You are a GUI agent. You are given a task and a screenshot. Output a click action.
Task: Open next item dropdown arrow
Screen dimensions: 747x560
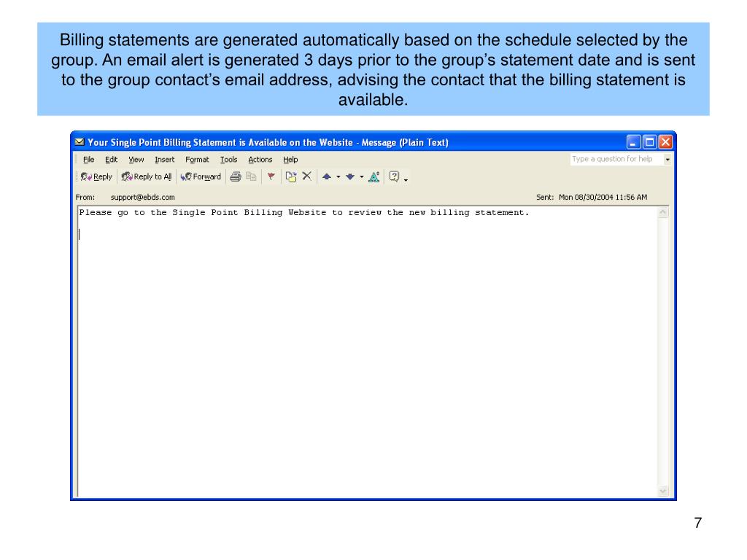pos(362,177)
